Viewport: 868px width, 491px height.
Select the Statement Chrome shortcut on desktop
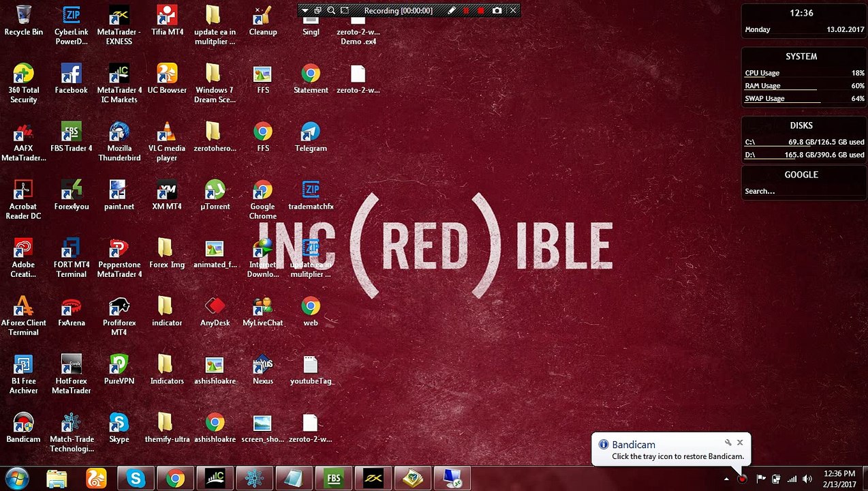311,79
